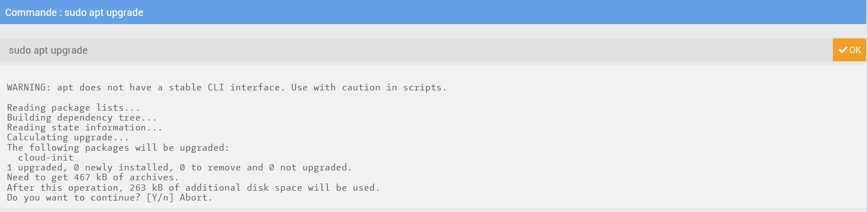This screenshot has height=212, width=868.
Task: Click the [Y/n] prompt text
Action: [x=160, y=198]
